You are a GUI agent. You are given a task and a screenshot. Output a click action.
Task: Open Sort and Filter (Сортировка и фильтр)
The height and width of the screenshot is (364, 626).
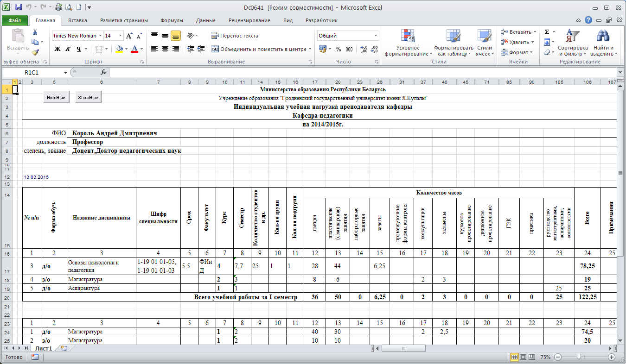point(572,44)
